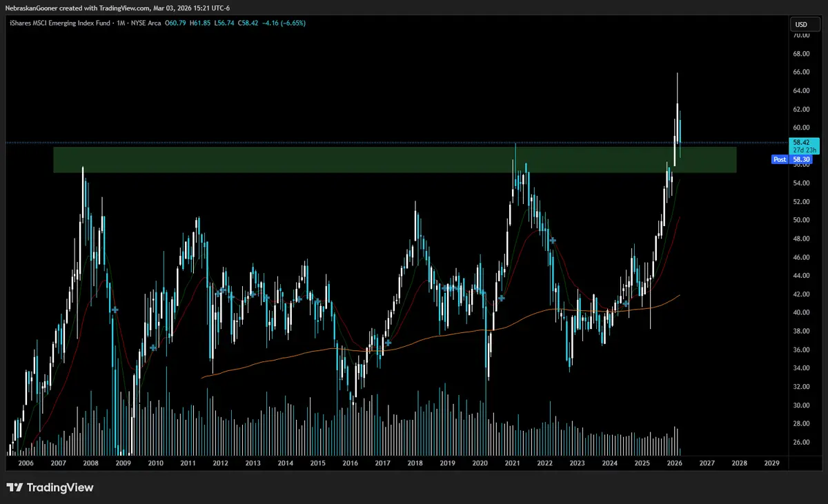
Task: Click the −4.16 (−6.65%) change value
Action: [x=283, y=23]
